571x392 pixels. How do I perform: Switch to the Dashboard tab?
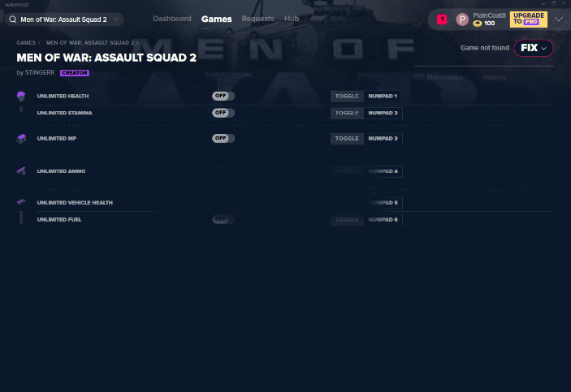(x=172, y=19)
